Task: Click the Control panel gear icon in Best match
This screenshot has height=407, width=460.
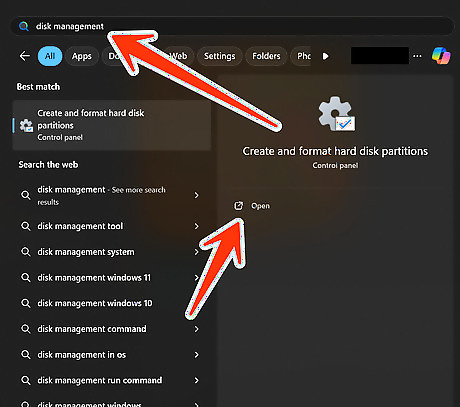Action: (x=26, y=125)
